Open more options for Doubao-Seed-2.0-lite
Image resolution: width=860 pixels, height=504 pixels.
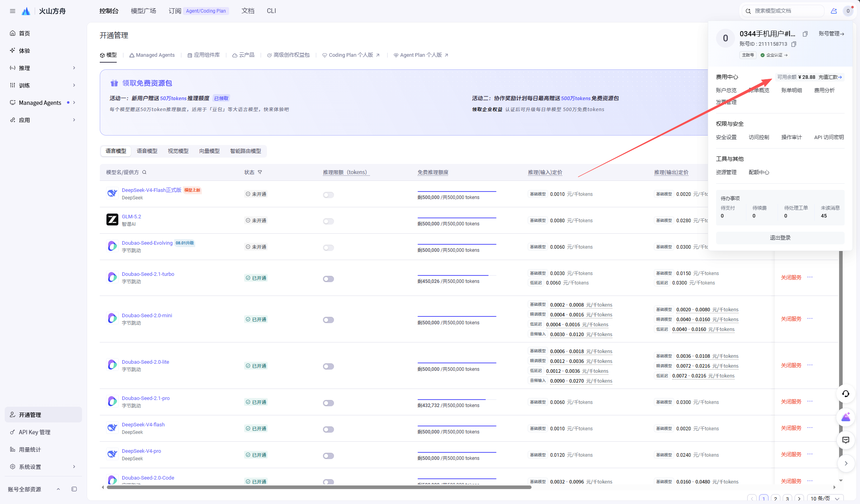(810, 365)
